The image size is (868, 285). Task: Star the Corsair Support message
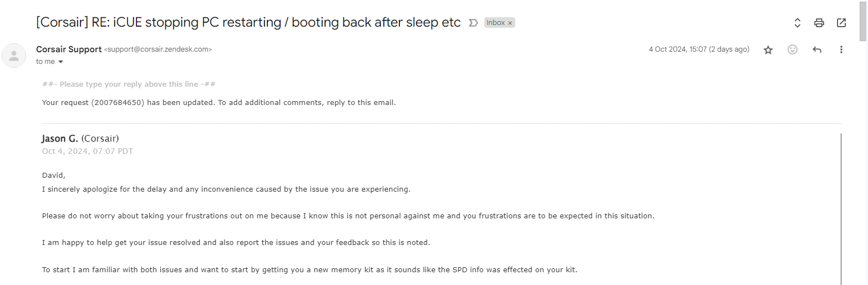(768, 49)
